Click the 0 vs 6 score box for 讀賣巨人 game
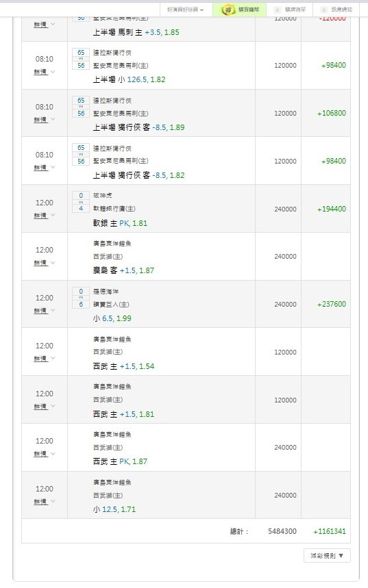 point(81,298)
